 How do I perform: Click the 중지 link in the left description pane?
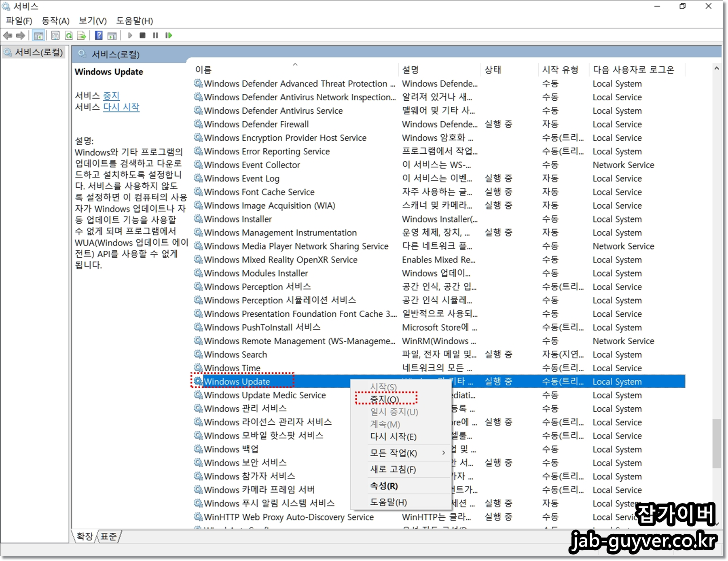coord(111,95)
